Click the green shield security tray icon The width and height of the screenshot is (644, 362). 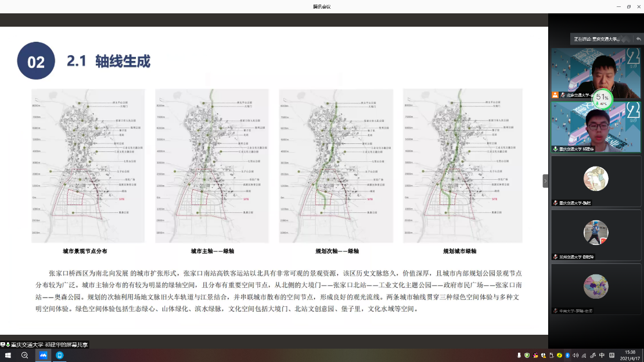(527, 355)
